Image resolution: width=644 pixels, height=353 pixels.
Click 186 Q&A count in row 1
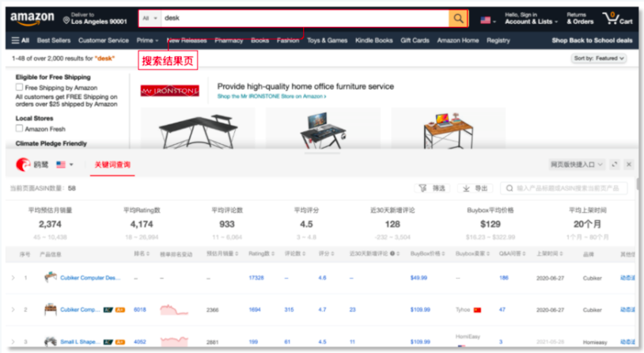click(x=503, y=278)
